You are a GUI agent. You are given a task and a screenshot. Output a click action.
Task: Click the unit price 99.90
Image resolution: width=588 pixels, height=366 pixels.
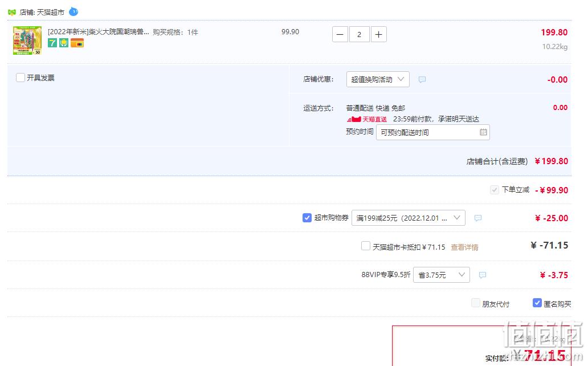coord(290,32)
